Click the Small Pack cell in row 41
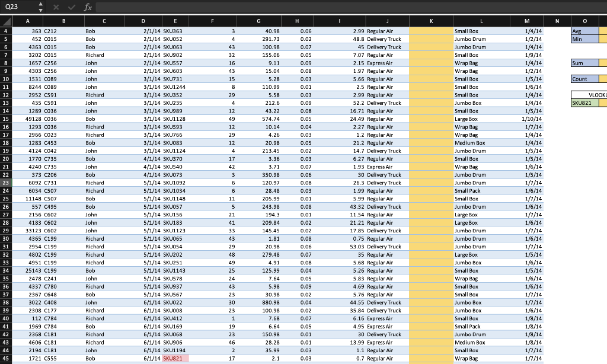This screenshot has width=607, height=364. (481, 327)
